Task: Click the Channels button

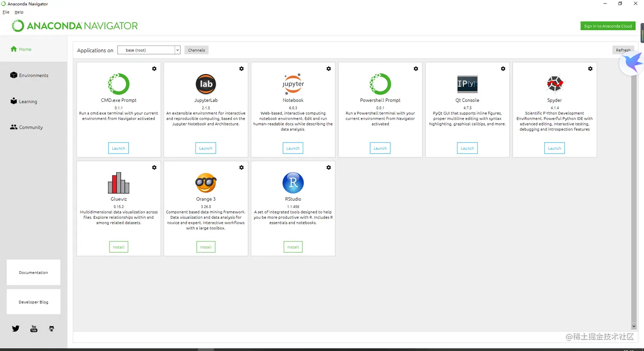Action: point(196,50)
